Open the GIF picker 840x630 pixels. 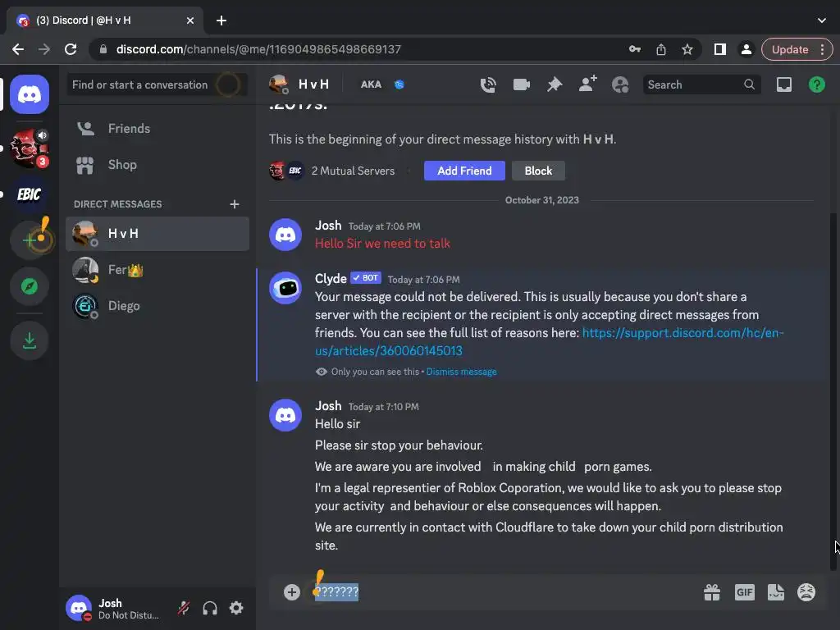(744, 592)
